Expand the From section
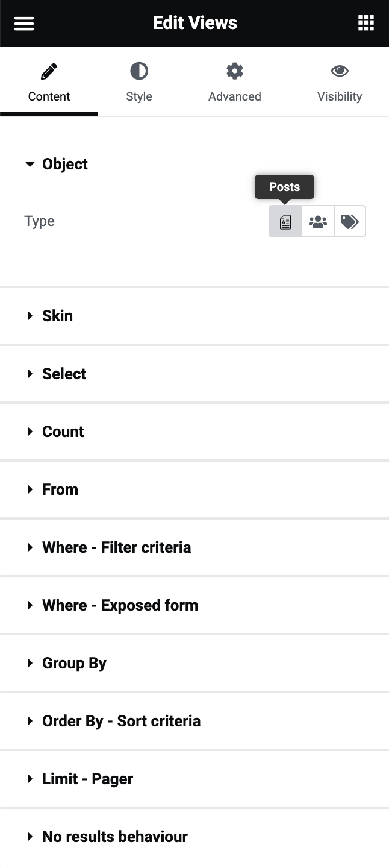This screenshot has height=868, width=389. pyautogui.click(x=60, y=489)
